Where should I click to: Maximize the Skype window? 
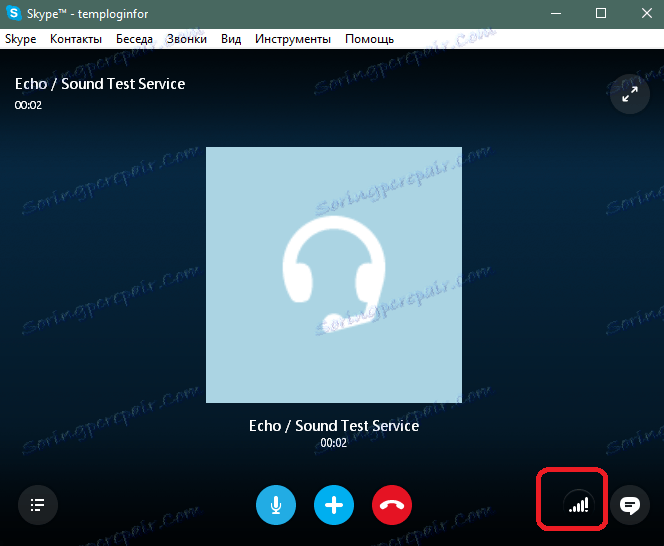point(600,14)
